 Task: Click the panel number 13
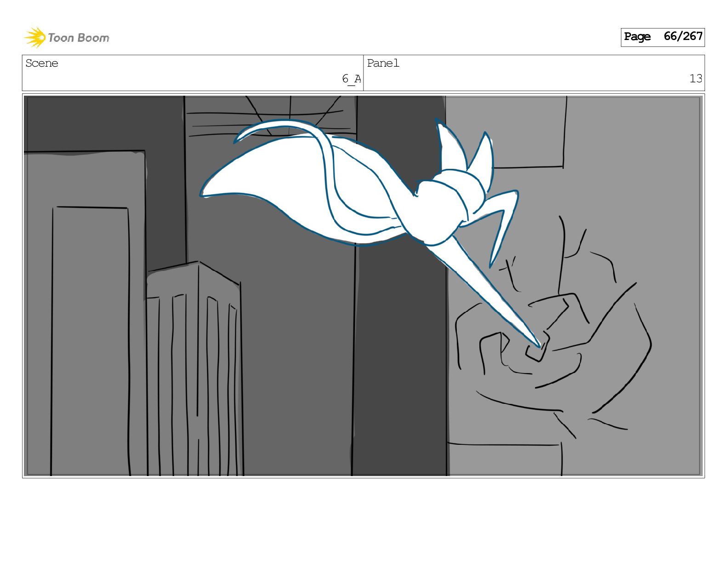tap(695, 79)
